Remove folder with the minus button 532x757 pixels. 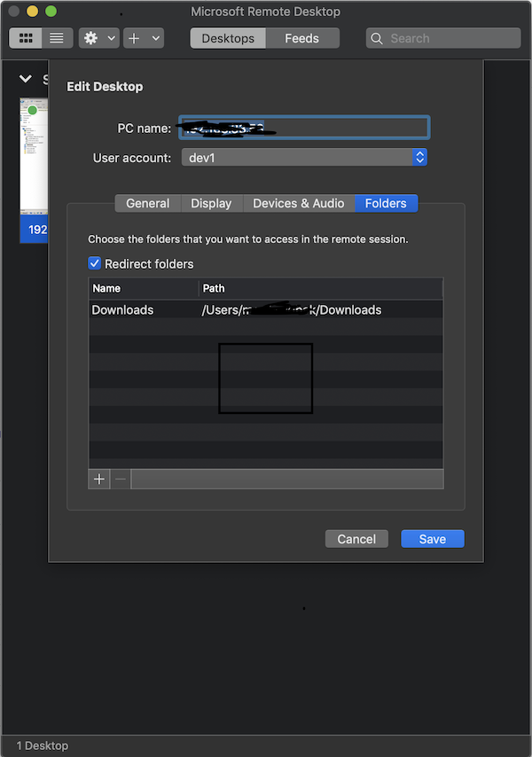pos(121,479)
